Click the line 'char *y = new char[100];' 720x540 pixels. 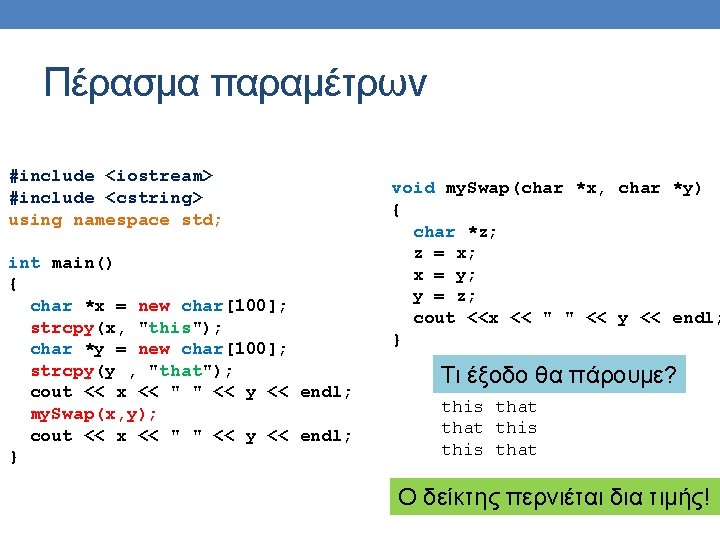pyautogui.click(x=158, y=349)
